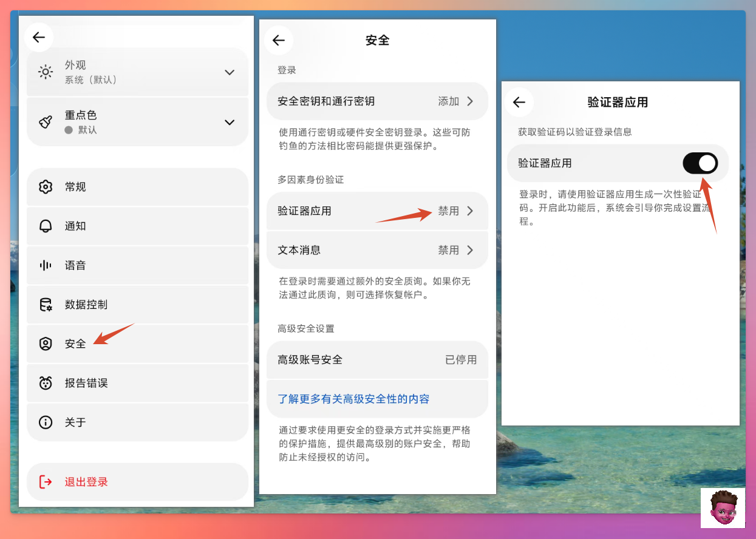
Task: Open the 关于 entry
Action: tap(138, 422)
